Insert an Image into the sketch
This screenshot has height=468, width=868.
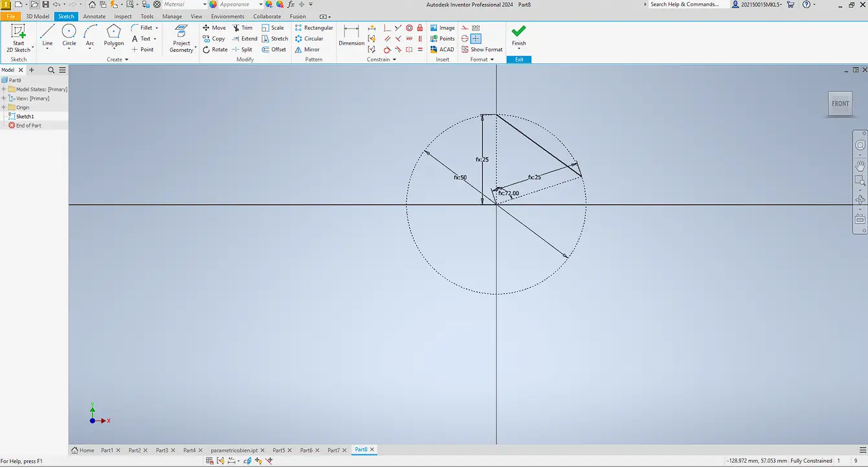click(x=443, y=27)
